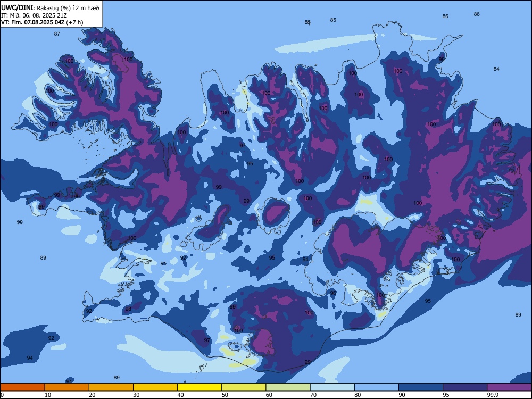Screen dimensions: 532x399
Task: Click the 'IT: Mið. 06. 08. 2025 21Z' line
Action: pyautogui.click(x=34, y=15)
